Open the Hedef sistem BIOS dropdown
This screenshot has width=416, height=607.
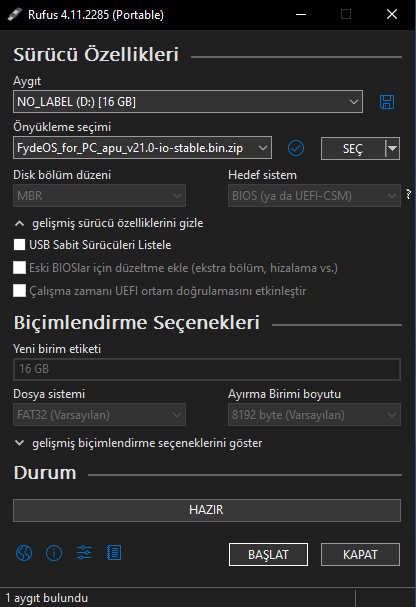[x=314, y=195]
